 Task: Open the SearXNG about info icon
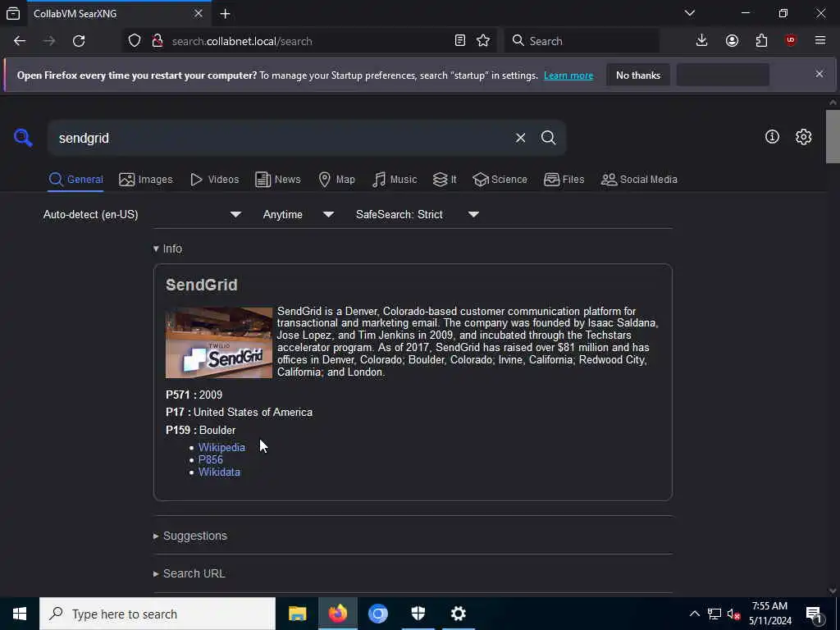772,137
